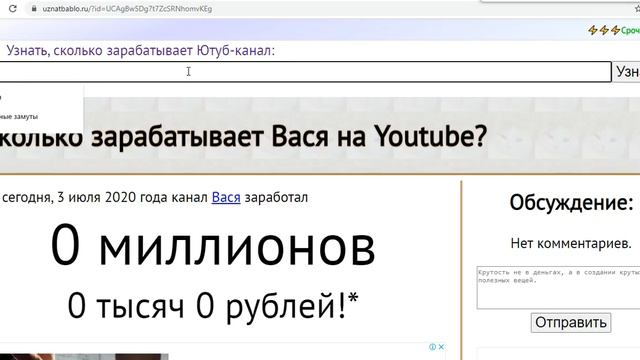Click the 'зарабатывает Вася на Youtube?' headline
The image size is (640, 360).
coord(289,136)
